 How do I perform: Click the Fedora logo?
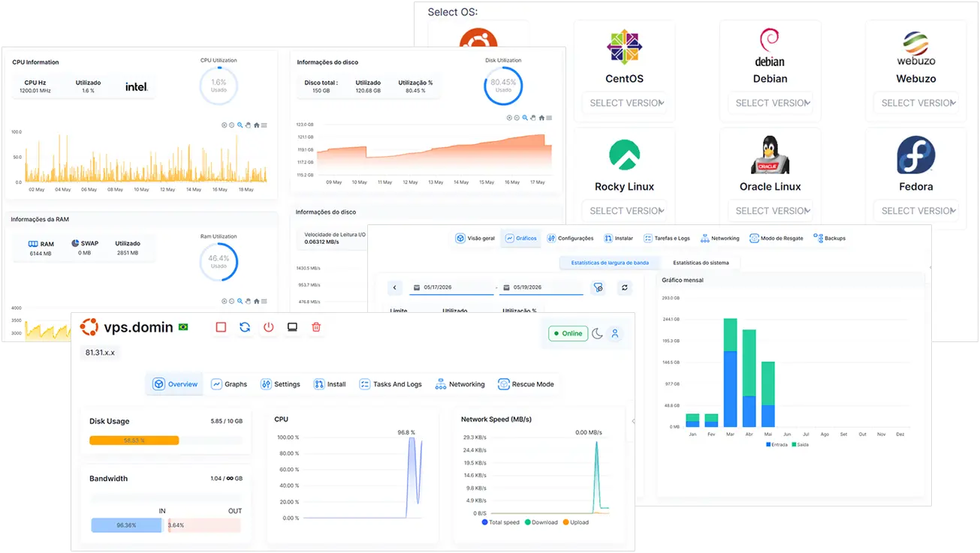point(916,155)
